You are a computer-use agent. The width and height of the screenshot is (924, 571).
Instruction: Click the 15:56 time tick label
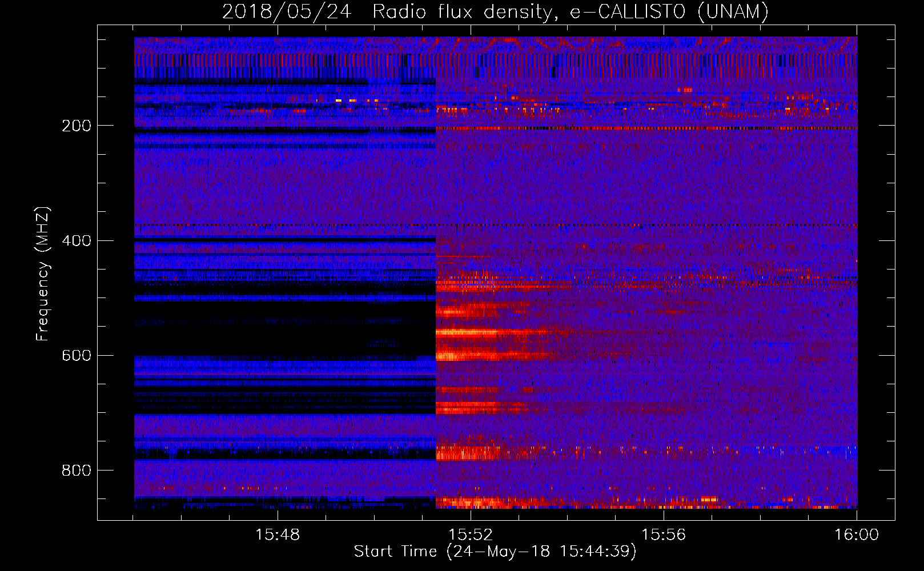pyautogui.click(x=664, y=535)
